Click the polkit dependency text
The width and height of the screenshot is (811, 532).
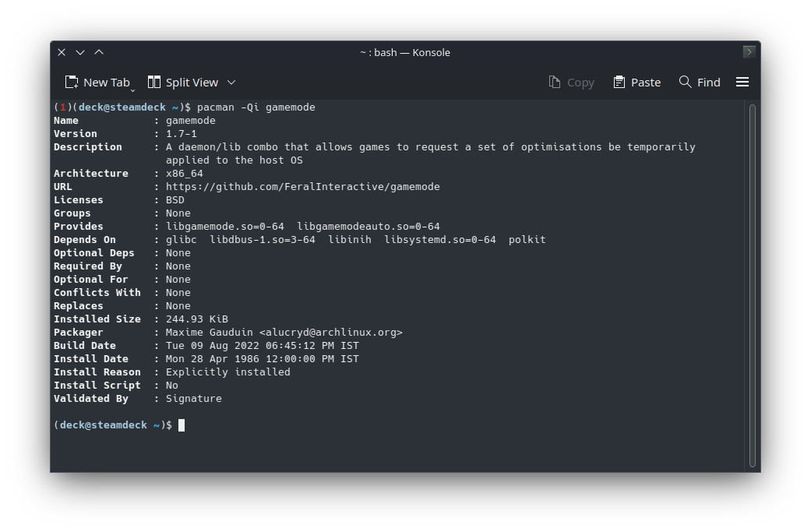[527, 240]
